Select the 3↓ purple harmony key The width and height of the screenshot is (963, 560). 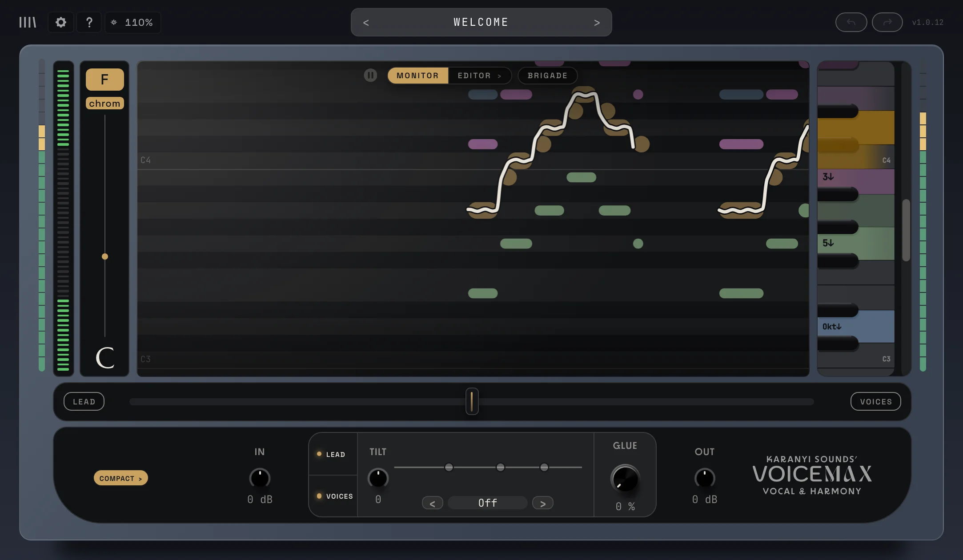(x=856, y=182)
